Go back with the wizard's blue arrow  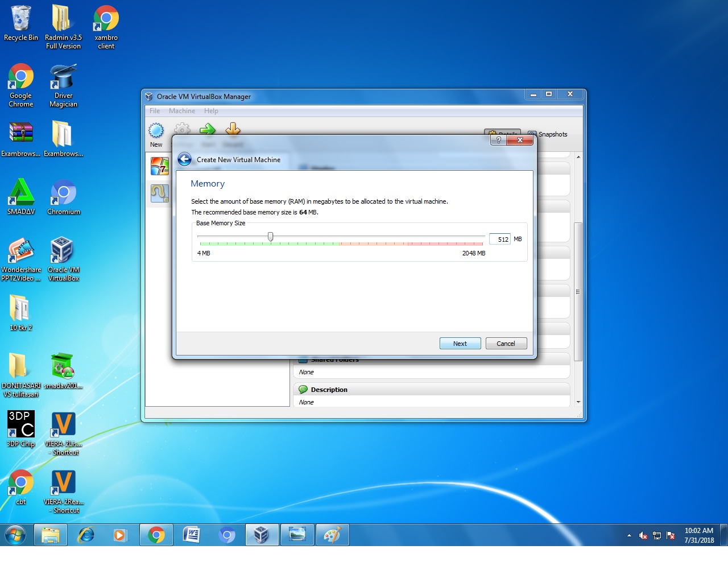click(x=184, y=159)
